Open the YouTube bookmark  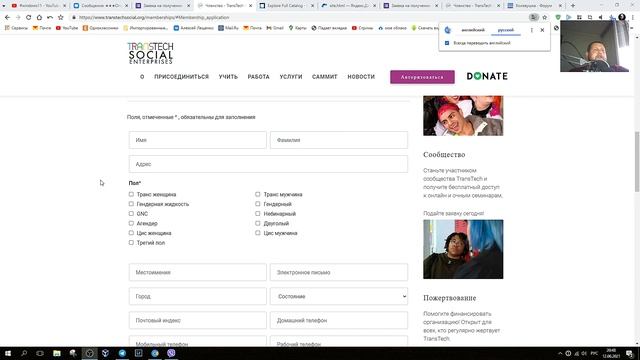pos(67,28)
